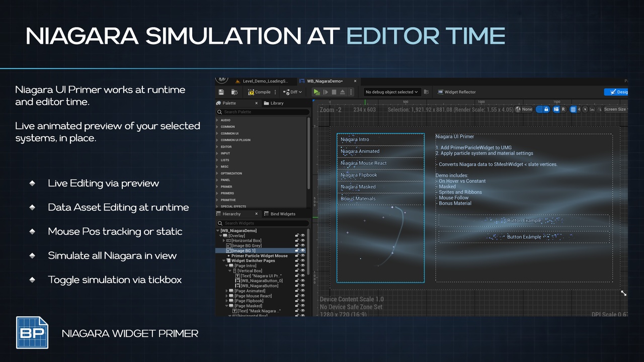Screen dimensions: 644x362
Task: Close the Palette panel tab
Action: click(x=256, y=103)
